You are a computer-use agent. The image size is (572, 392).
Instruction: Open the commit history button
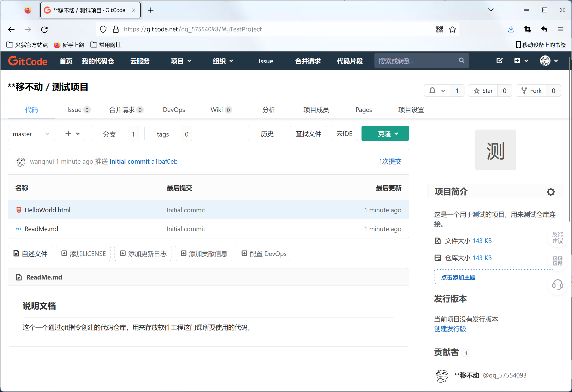[267, 134]
